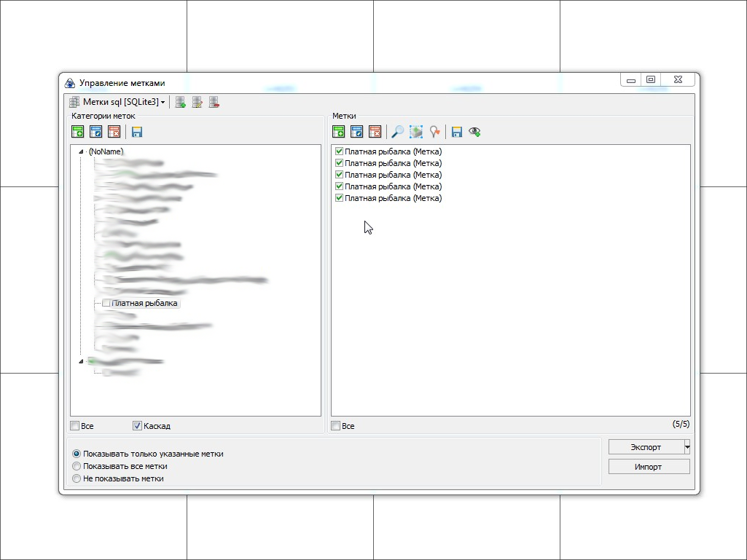This screenshot has width=747, height=560.
Task: Add a new mark category
Action: coord(78,132)
